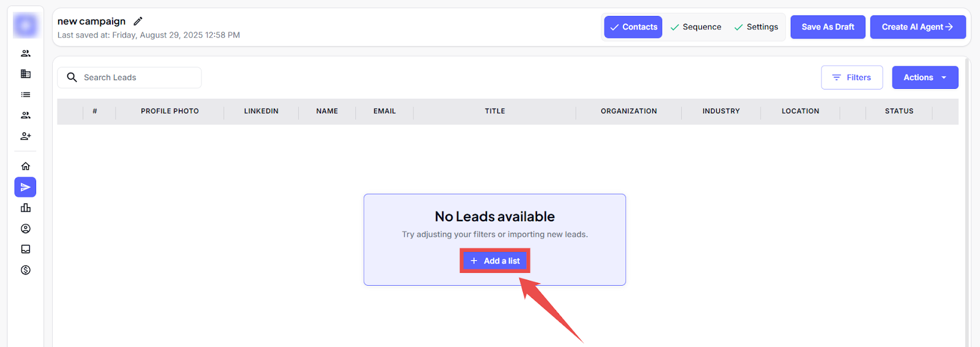
Task: Click the ORGANIZATION column header
Action: tap(628, 111)
